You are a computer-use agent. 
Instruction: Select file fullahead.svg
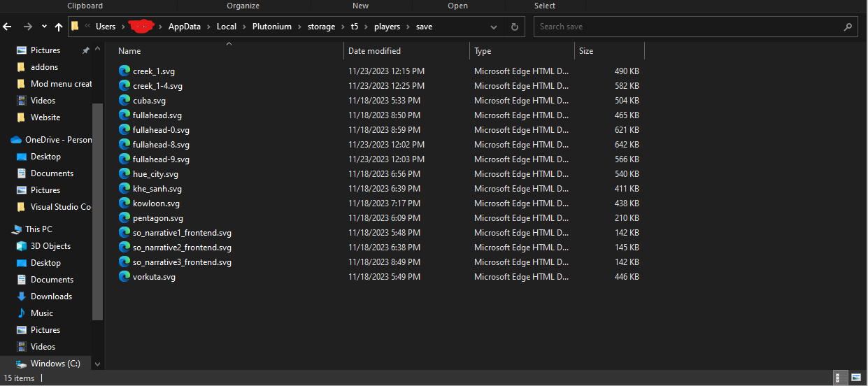(x=157, y=115)
